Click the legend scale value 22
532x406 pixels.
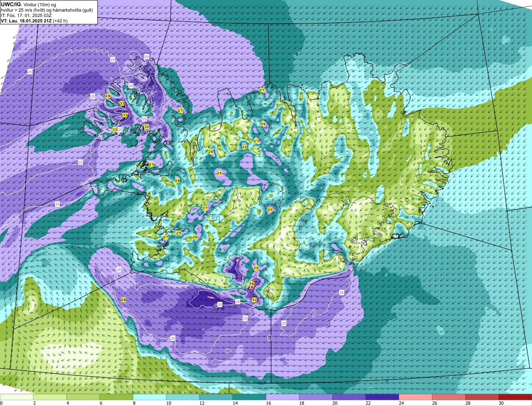[x=367, y=403]
